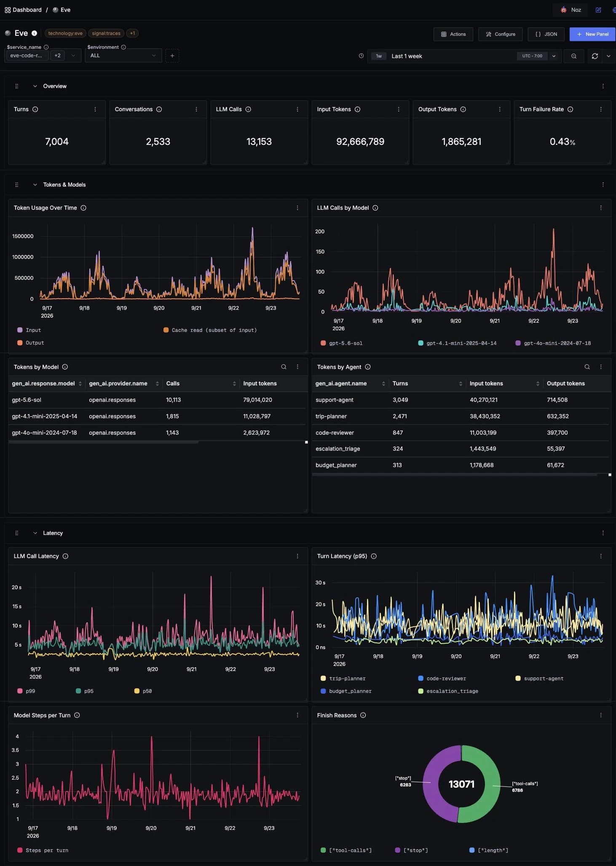Open the Turn Latency (p95) panel options menu
The image size is (616, 866).
click(601, 556)
